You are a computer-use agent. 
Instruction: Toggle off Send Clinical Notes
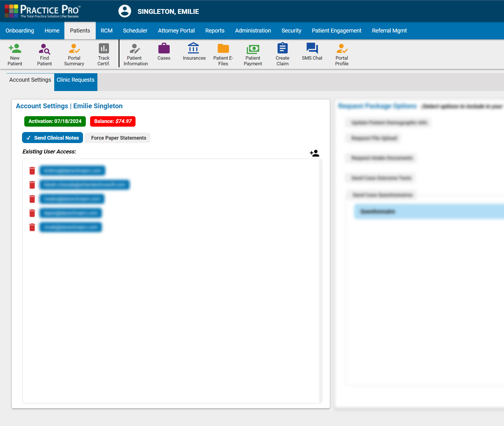53,138
